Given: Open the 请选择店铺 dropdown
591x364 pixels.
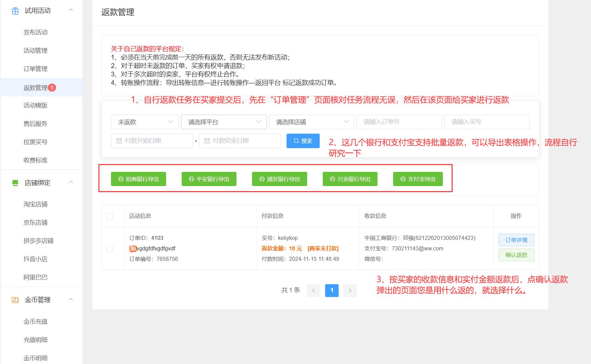Looking at the screenshot, I should pyautogui.click(x=311, y=122).
